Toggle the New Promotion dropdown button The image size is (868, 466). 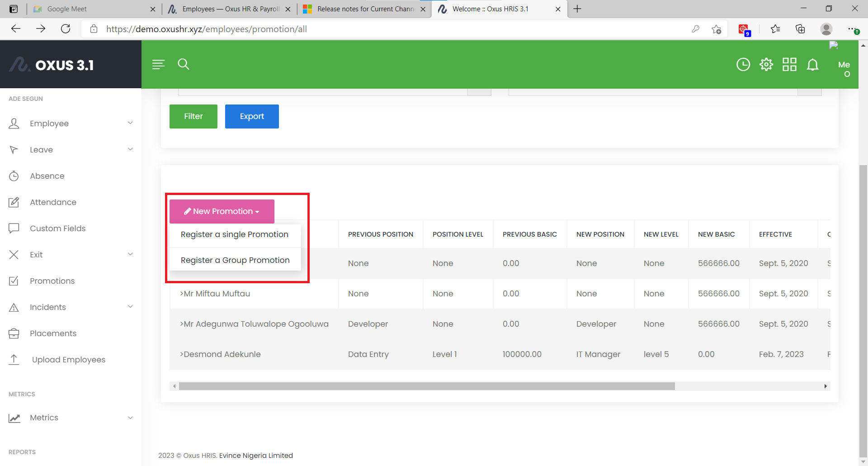(x=222, y=211)
